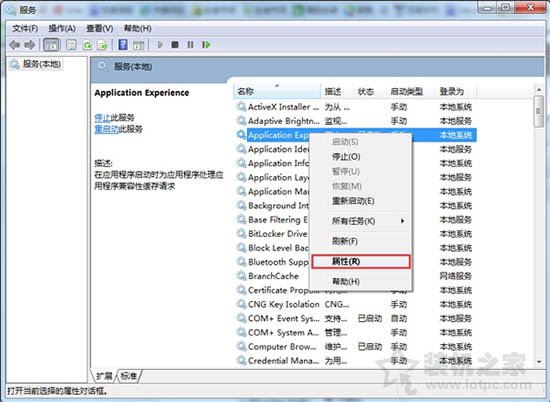Open the 操作(A) menu
The height and width of the screenshot is (402, 550).
[x=62, y=28]
